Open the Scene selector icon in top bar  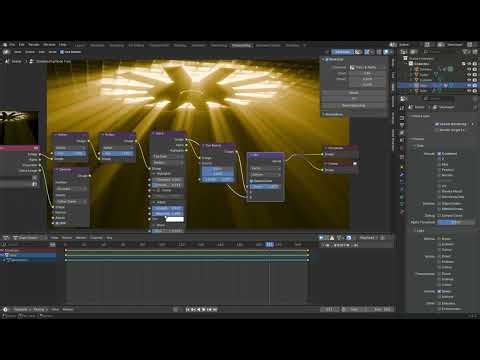(394, 45)
